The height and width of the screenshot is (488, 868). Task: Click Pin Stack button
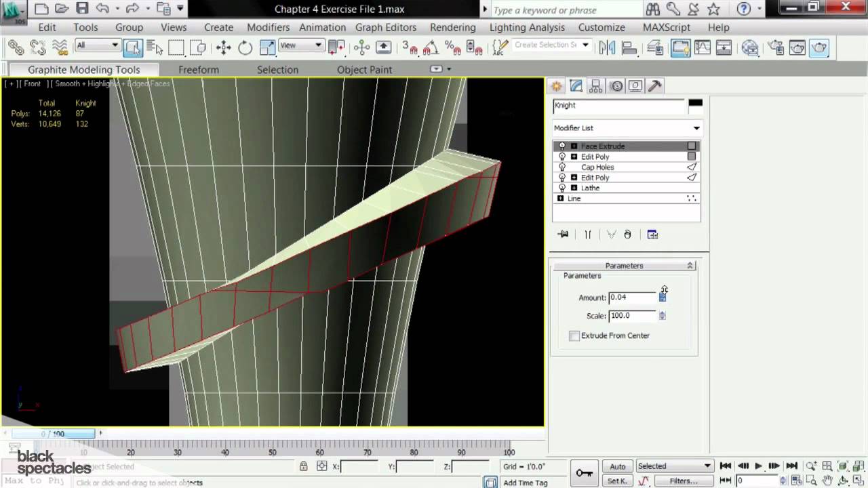563,235
